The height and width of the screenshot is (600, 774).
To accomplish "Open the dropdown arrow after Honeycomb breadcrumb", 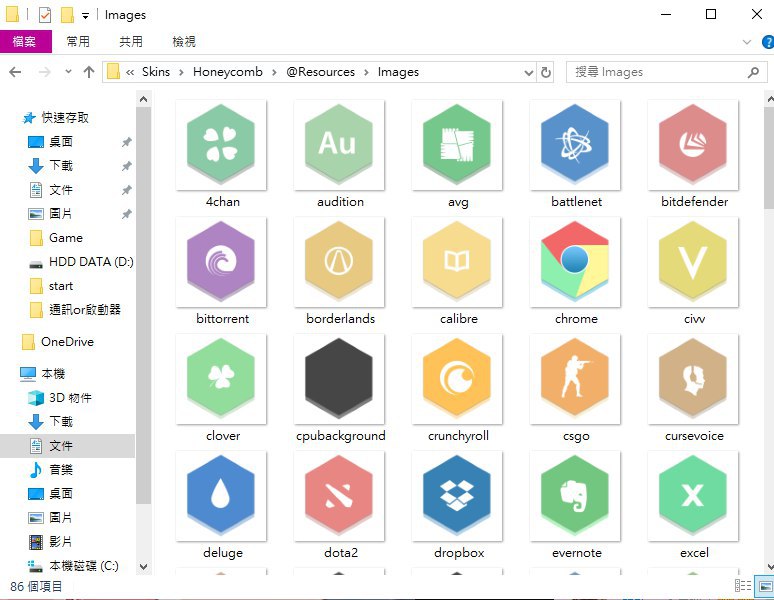I will (274, 73).
